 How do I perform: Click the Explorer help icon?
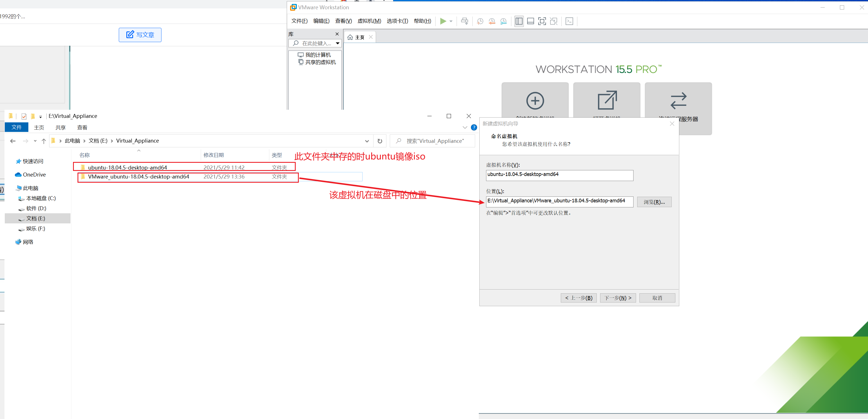pos(474,127)
